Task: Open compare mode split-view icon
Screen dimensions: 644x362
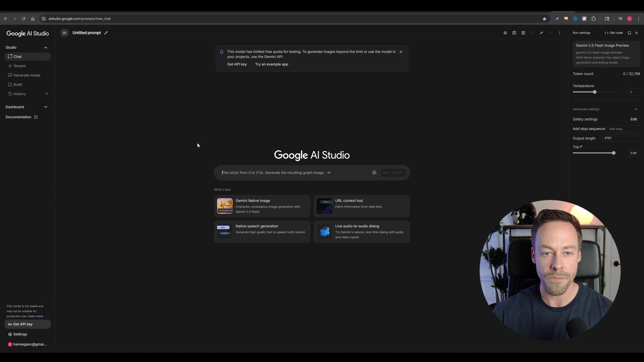Action: pyautogui.click(x=523, y=33)
